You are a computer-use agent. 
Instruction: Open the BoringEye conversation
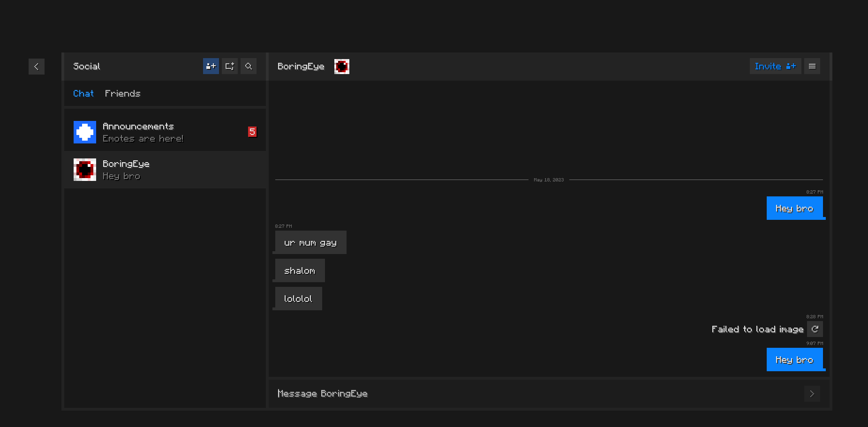[x=165, y=170]
